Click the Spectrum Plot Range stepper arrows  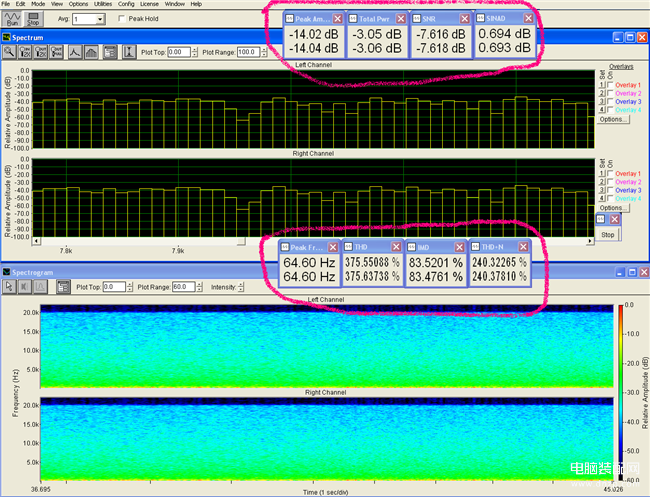coord(264,52)
